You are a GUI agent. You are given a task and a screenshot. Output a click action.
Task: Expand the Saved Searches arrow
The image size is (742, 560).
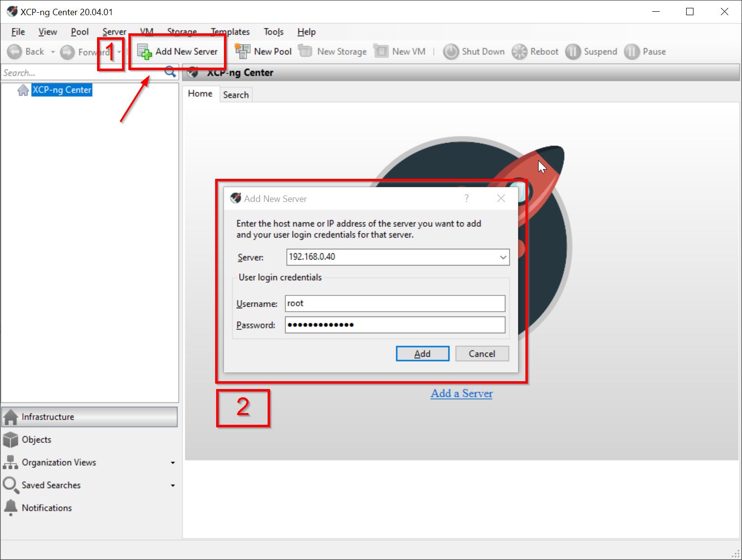point(173,486)
